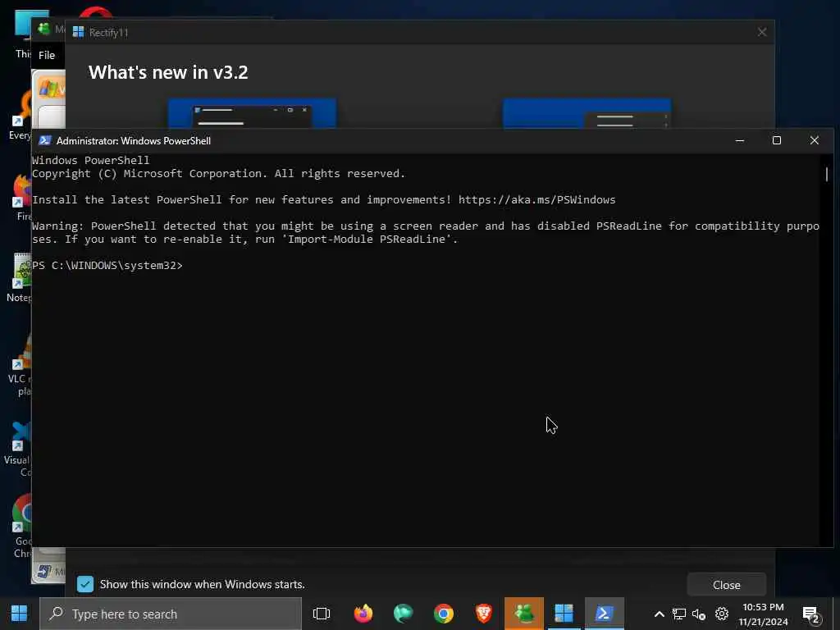Click the PowerShell title bar icon
Viewport: 840px width, 630px height.
[x=45, y=140]
